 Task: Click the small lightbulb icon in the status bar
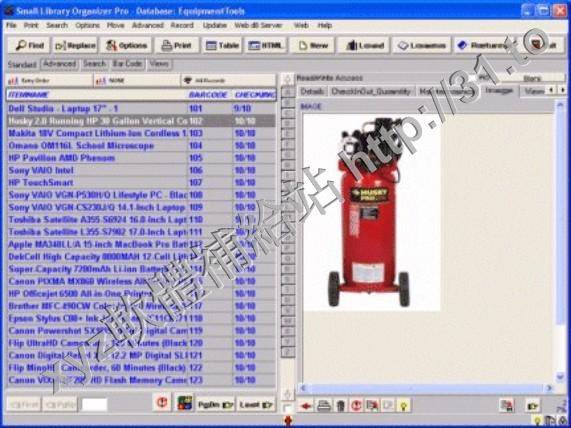(x=537, y=421)
